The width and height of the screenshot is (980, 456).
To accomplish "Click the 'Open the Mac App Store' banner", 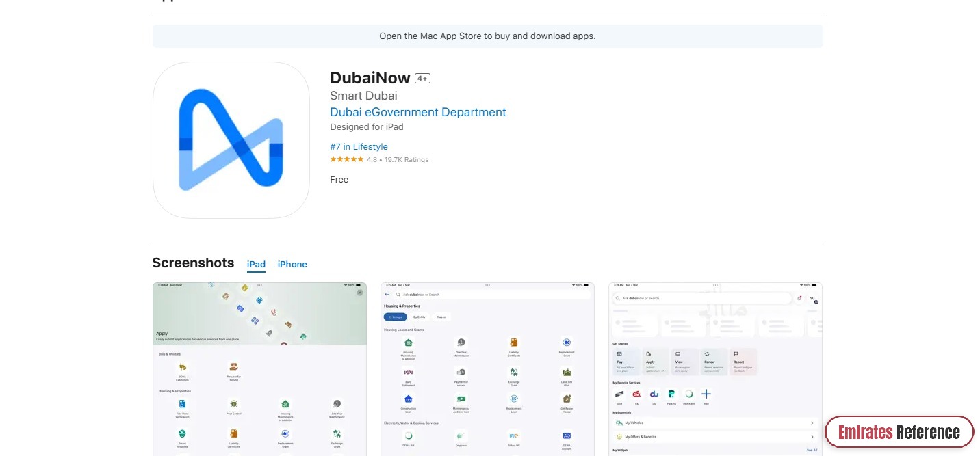I will (x=487, y=36).
